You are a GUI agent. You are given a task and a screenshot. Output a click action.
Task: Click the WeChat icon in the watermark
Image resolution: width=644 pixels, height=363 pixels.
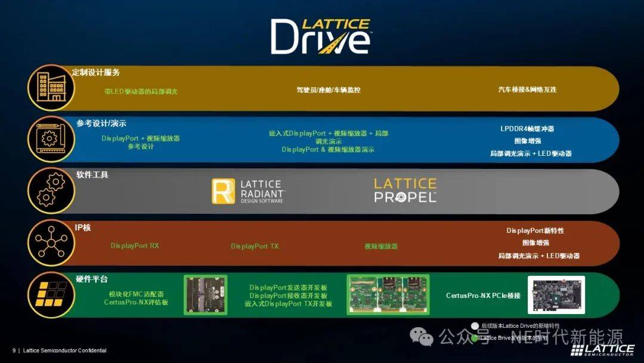pos(422,337)
